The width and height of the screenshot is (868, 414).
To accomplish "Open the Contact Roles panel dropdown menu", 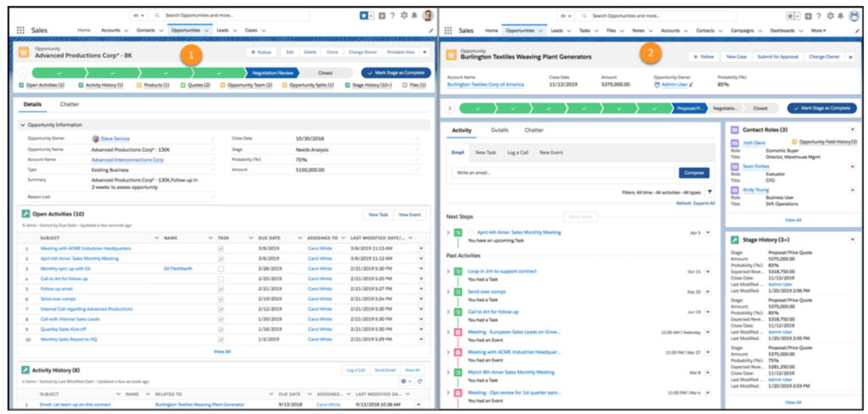I will pyautogui.click(x=852, y=130).
